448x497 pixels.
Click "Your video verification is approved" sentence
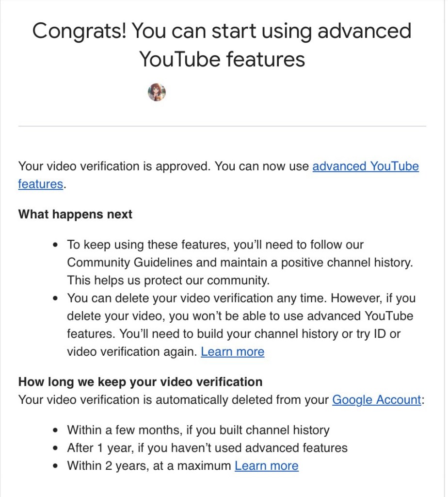pyautogui.click(x=114, y=166)
